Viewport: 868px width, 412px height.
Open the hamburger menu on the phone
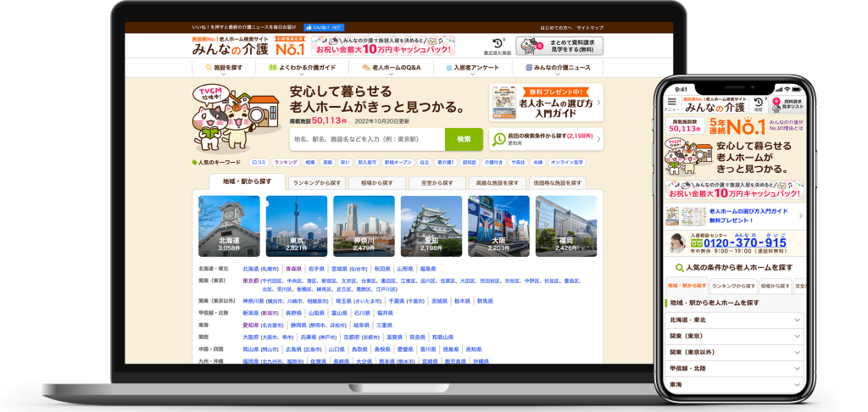pos(670,105)
